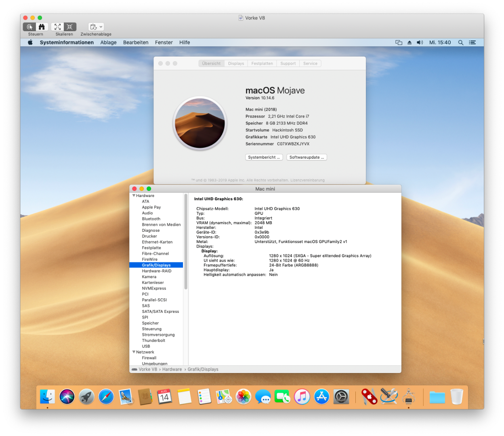504x436 pixels.
Task: Open System Preferences gear in dock
Action: 341,397
